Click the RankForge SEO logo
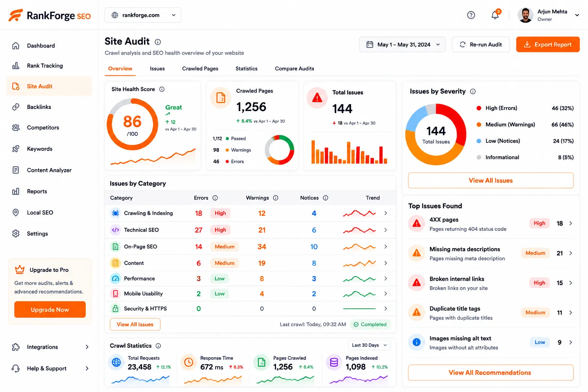Viewport: 588px width, 392px height. click(49, 15)
